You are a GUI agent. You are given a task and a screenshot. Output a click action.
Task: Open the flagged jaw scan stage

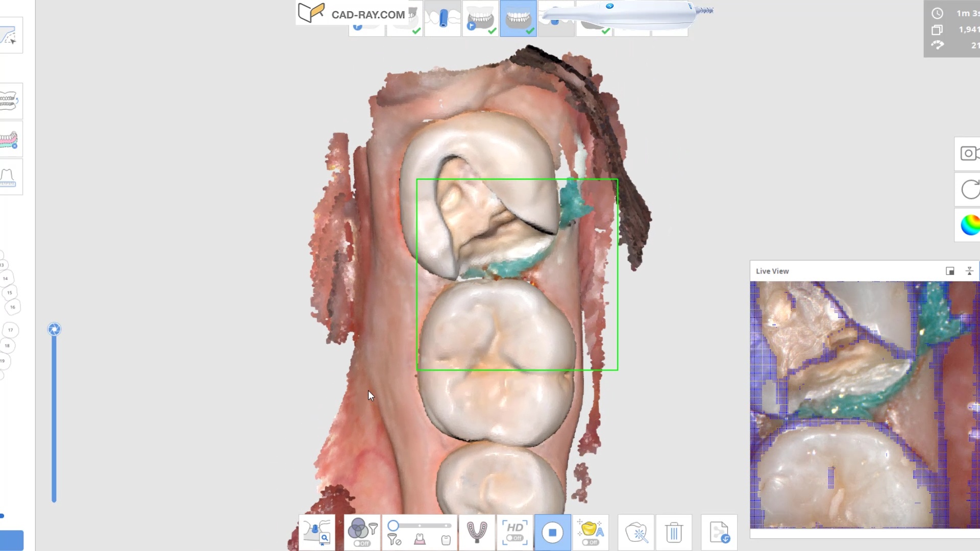pos(480,19)
